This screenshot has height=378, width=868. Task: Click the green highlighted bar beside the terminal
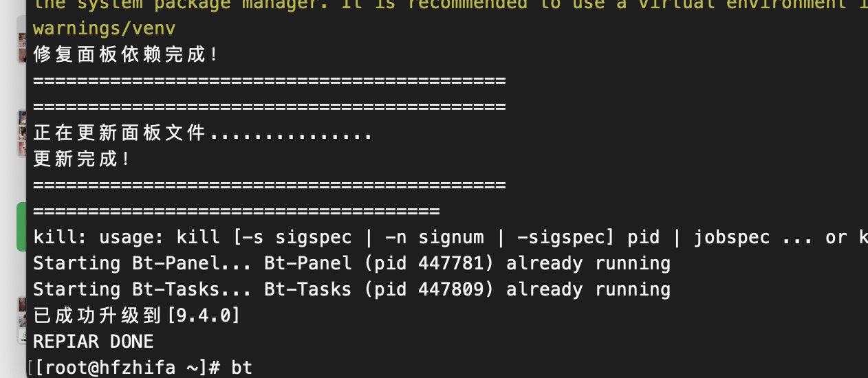[x=21, y=226]
